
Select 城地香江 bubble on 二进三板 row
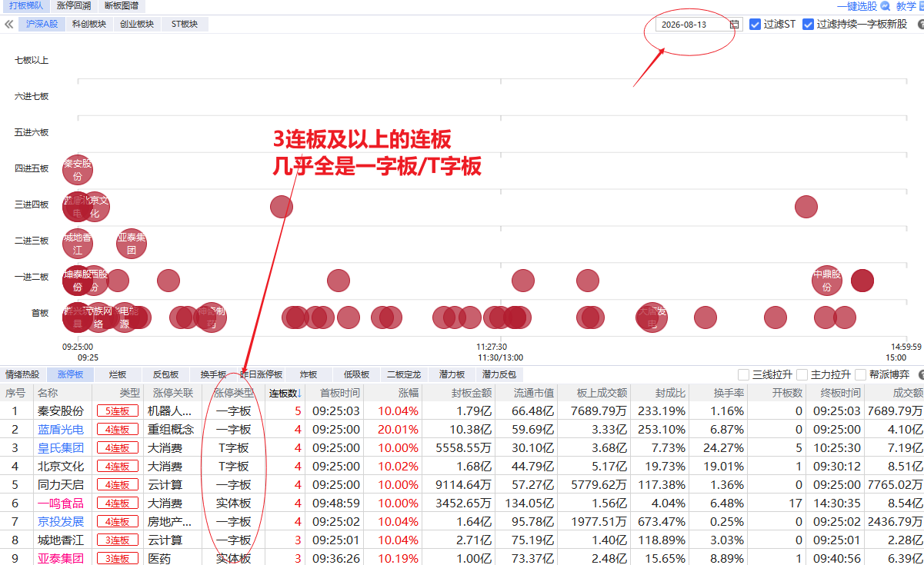[77, 244]
